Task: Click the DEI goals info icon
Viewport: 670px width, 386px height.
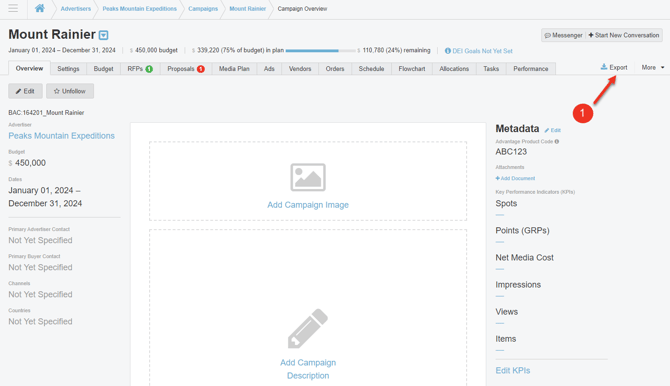Action: pyautogui.click(x=448, y=51)
